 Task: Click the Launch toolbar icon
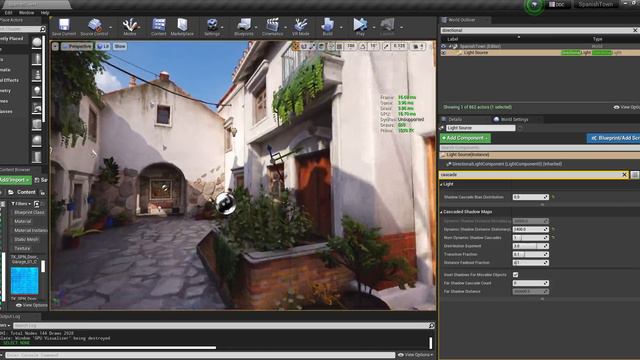pos(387,25)
